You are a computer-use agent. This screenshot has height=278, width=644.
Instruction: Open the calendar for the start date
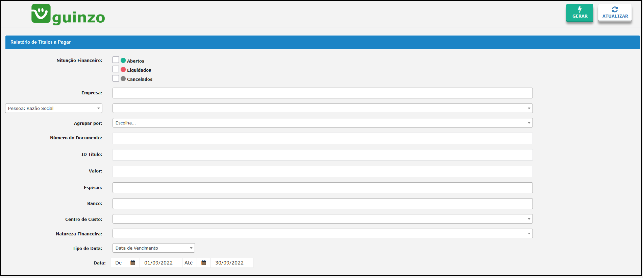tap(133, 263)
